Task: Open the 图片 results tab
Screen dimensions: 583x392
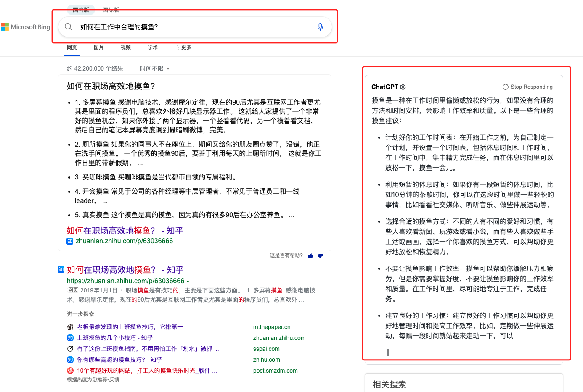Action: pyautogui.click(x=99, y=47)
